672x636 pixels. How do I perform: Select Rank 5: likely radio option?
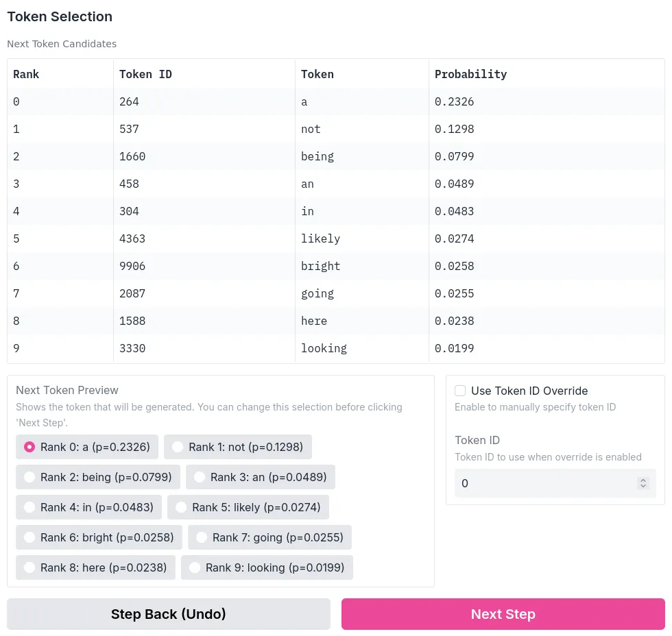181,507
